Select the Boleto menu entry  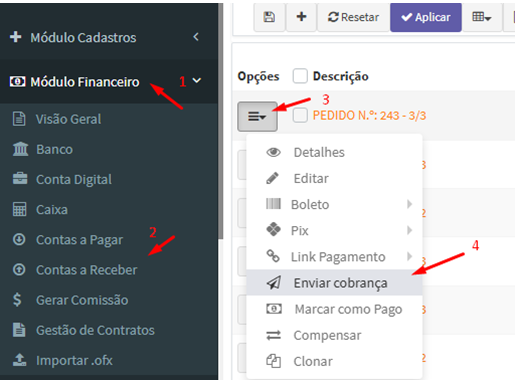(x=334, y=205)
